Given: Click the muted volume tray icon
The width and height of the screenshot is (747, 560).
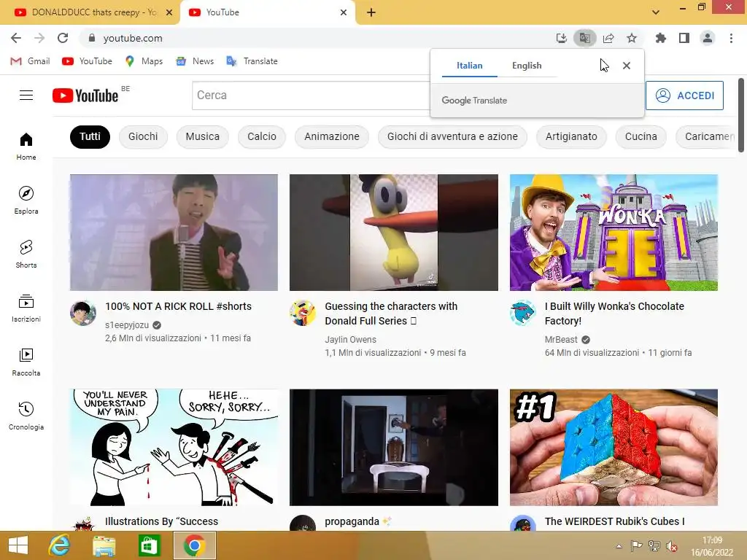Looking at the screenshot, I should (672, 546).
